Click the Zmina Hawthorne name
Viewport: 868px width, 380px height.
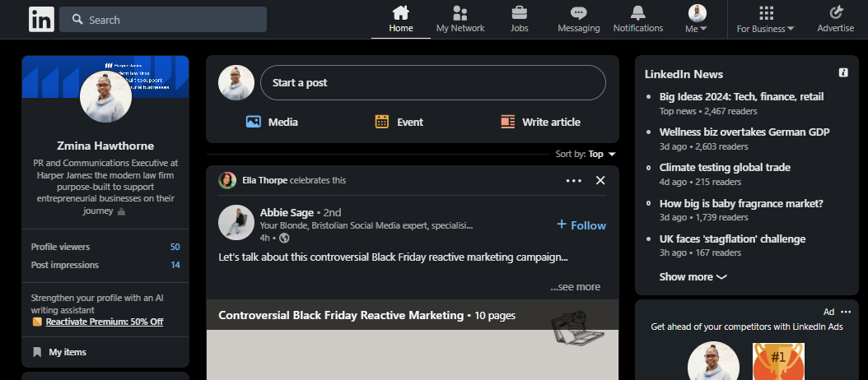point(105,146)
